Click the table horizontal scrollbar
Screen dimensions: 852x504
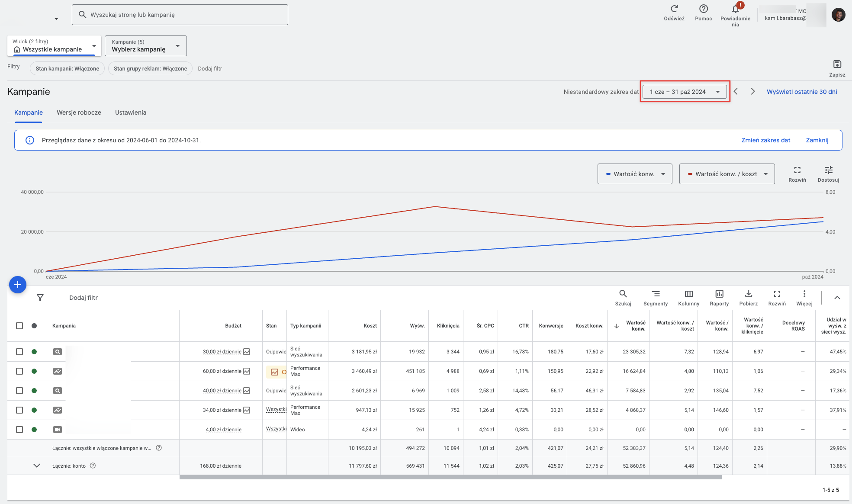(450, 477)
